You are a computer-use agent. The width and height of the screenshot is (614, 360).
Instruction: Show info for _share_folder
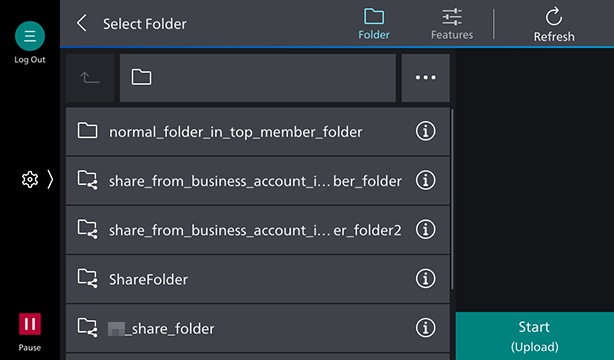(x=425, y=327)
